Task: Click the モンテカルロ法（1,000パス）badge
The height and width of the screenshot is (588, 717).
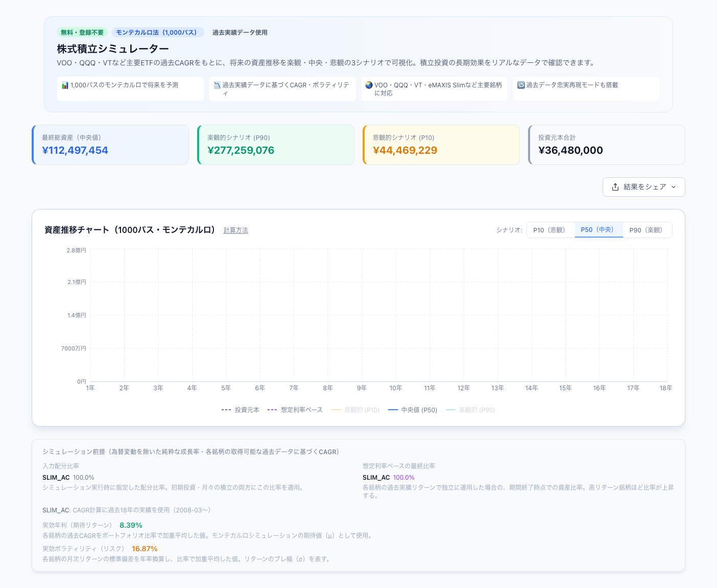Action: [x=158, y=32]
